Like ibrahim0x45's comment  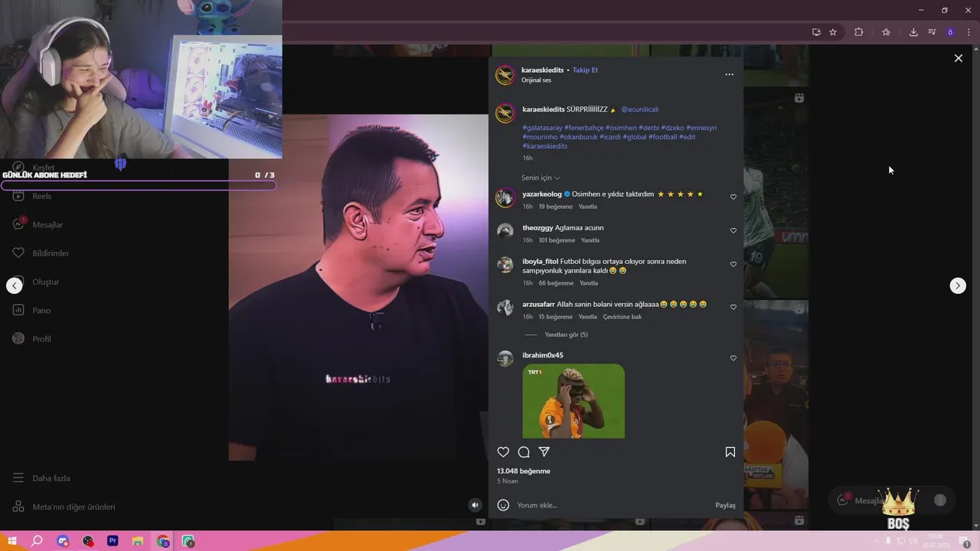733,358
